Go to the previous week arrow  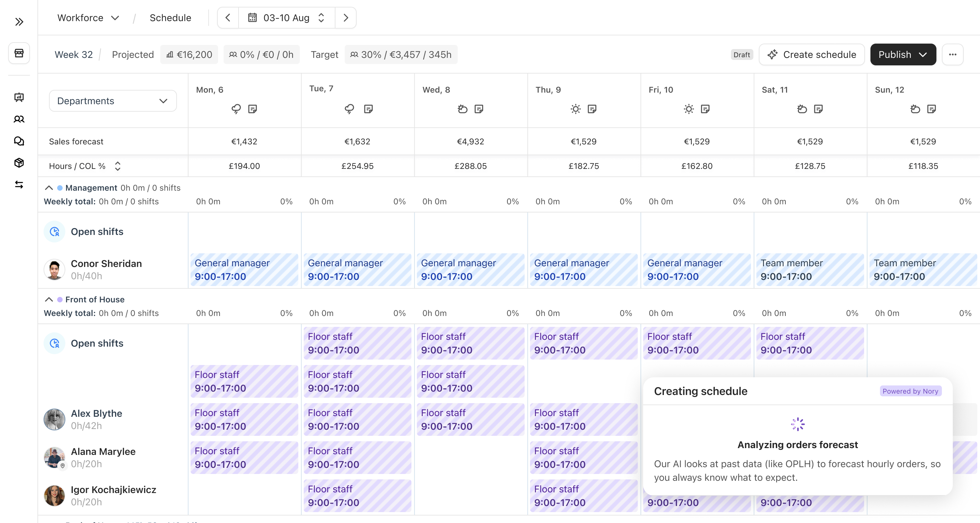tap(228, 18)
